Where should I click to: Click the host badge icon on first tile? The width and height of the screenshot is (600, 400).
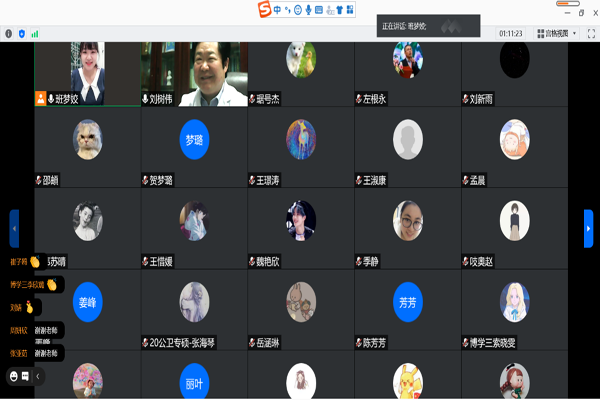click(41, 98)
